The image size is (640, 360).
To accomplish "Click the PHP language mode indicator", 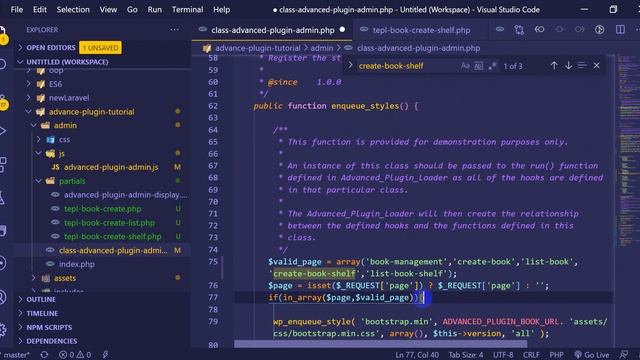I will [x=556, y=355].
